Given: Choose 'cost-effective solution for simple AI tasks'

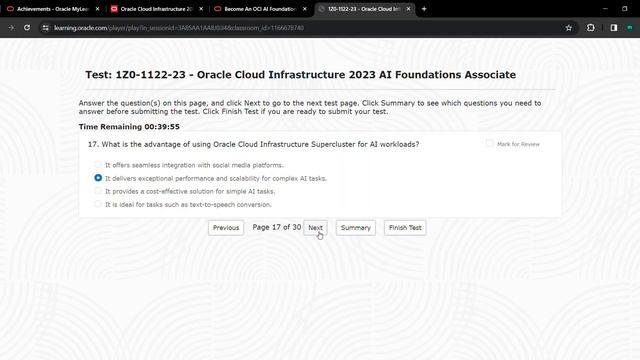Looking at the screenshot, I should point(98,191).
